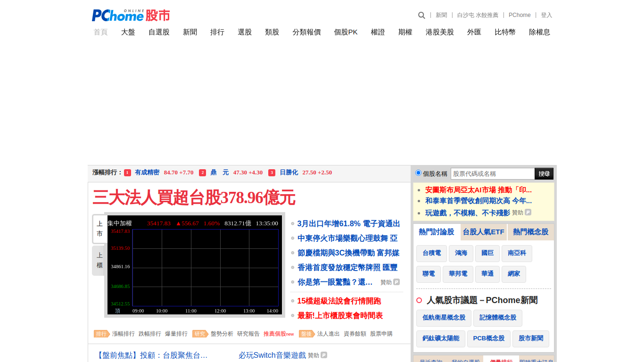This screenshot has width=644, height=362.
Task: Open 15檔超級法說會行情開跑 link
Action: click(339, 301)
